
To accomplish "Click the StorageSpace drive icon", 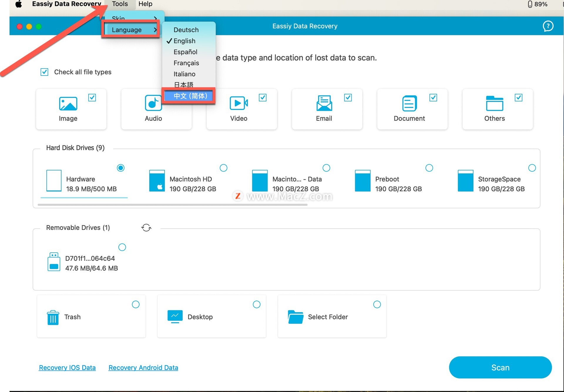I will (465, 180).
